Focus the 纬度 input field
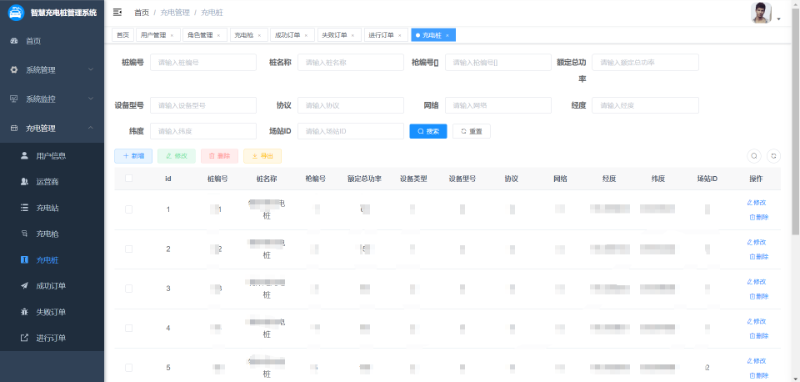Viewport: 800px width, 382px height. (x=203, y=131)
